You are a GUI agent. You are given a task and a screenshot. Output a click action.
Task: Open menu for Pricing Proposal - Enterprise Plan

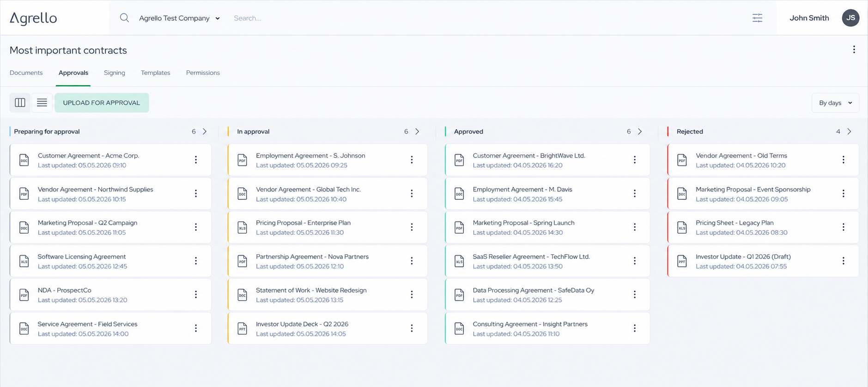(412, 227)
